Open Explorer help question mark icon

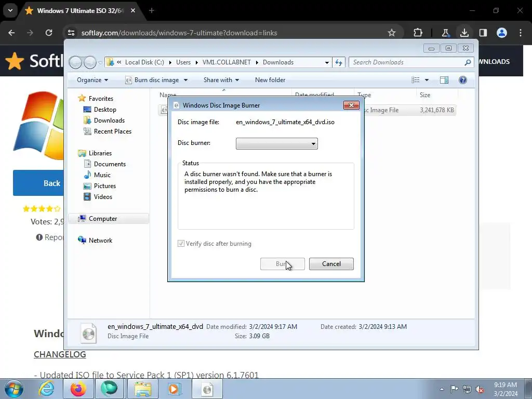(x=463, y=79)
